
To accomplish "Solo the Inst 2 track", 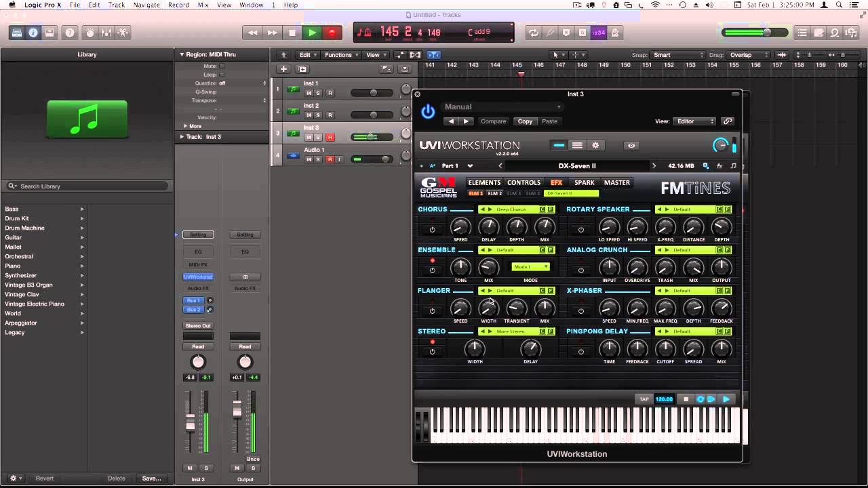I will pos(318,115).
